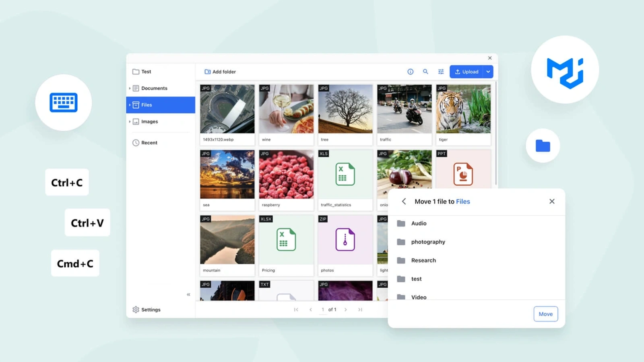Click the Move button
Screen dimensions: 644x362
click(x=546, y=314)
